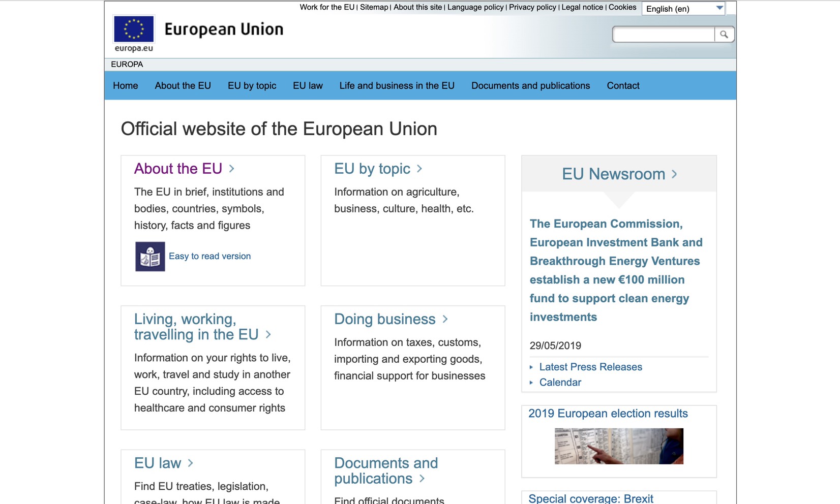
Task: Click bullet arrow before Calendar link
Action: (x=531, y=383)
